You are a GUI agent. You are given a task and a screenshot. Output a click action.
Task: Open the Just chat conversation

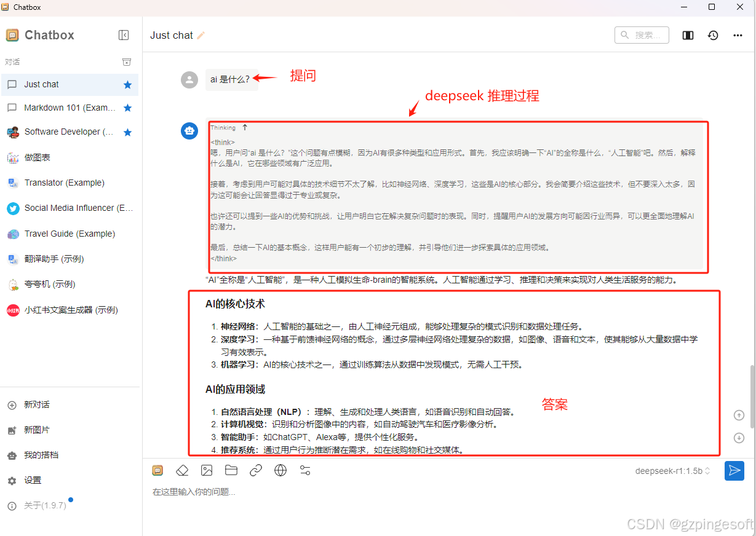(70, 85)
